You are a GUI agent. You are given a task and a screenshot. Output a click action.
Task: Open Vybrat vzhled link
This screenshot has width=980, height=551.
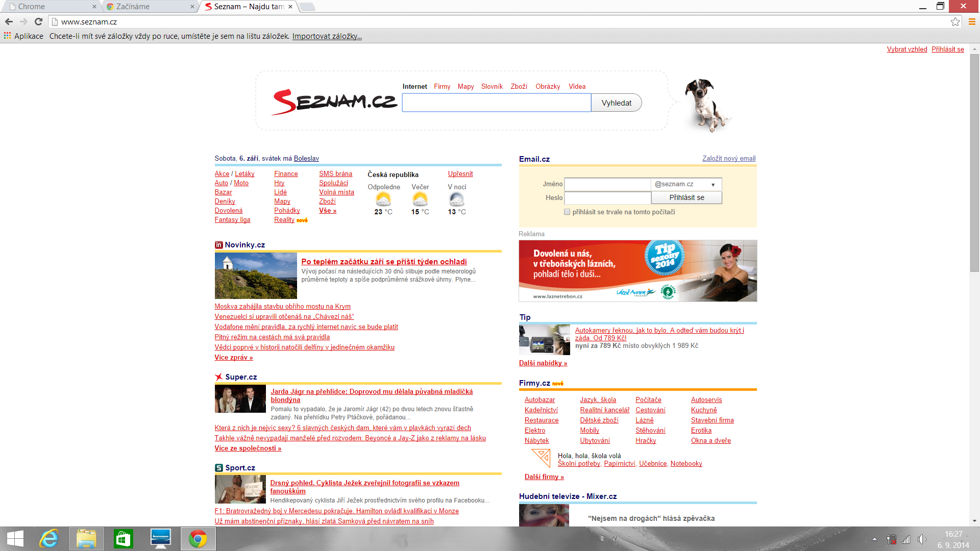coord(907,49)
